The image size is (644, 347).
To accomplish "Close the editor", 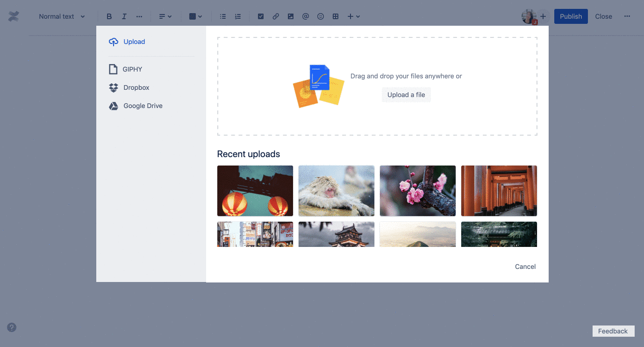I will pos(603,16).
